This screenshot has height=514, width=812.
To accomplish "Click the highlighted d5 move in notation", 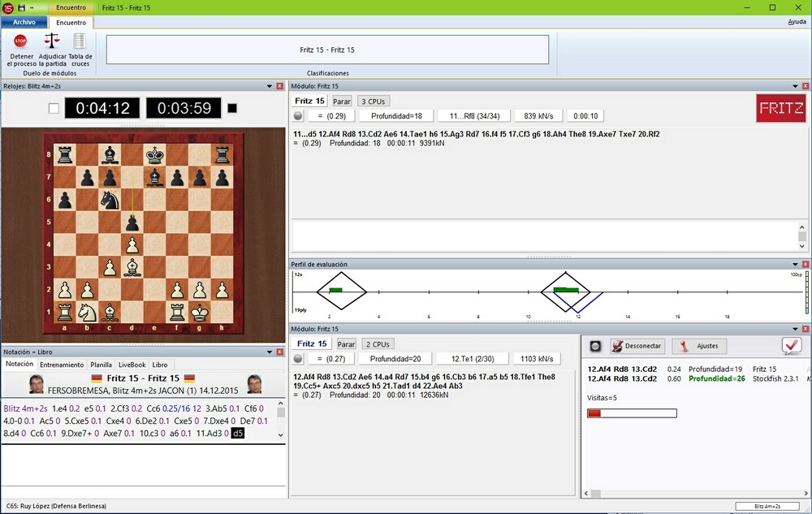I will pyautogui.click(x=238, y=434).
